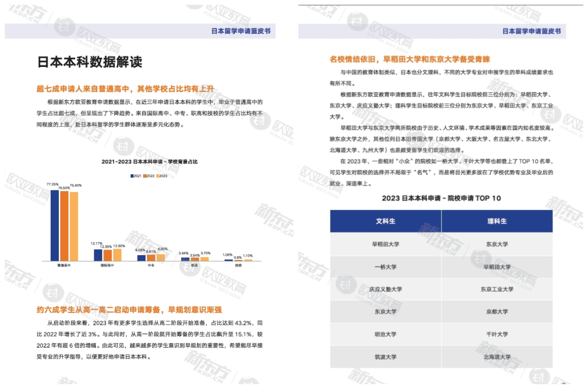Click the blue 2021 bar for 普通高中
The image size is (588, 389).
55,226
